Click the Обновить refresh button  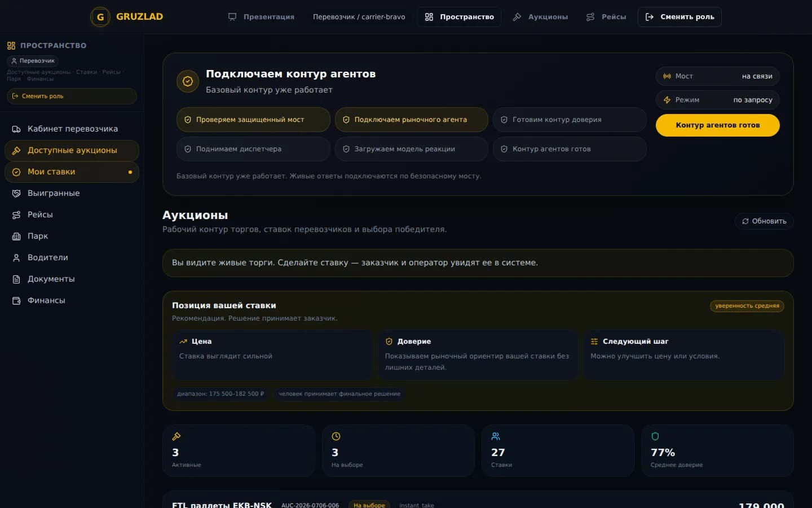764,221
